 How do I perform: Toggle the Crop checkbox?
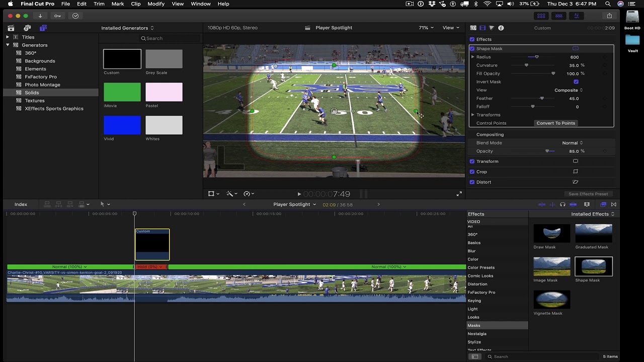pos(472,172)
